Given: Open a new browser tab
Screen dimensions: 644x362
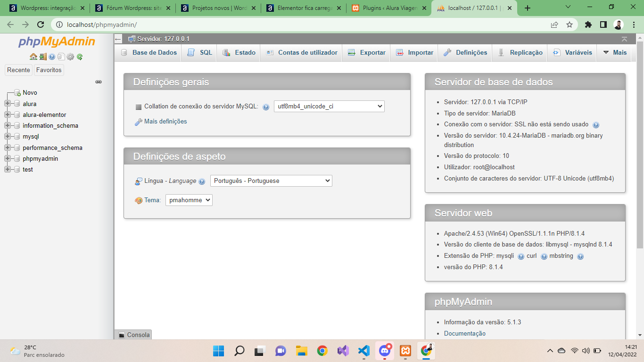Looking at the screenshot, I should tap(528, 8).
